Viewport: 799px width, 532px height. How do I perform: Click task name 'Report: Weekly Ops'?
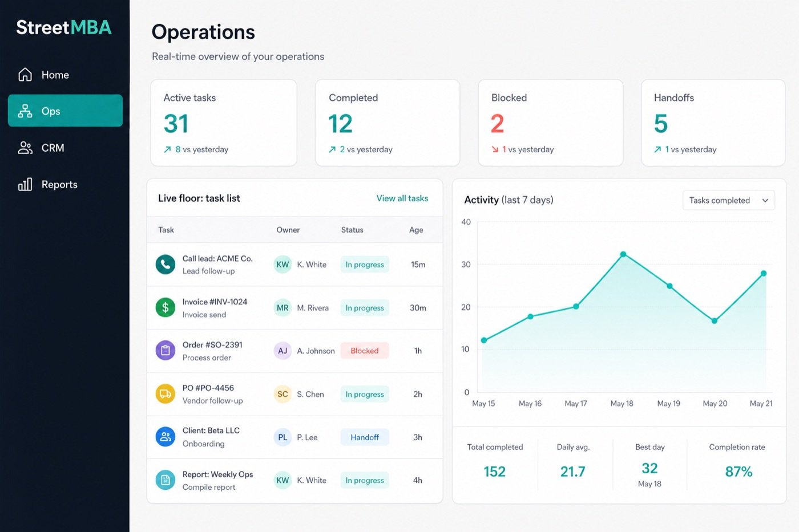(x=217, y=474)
